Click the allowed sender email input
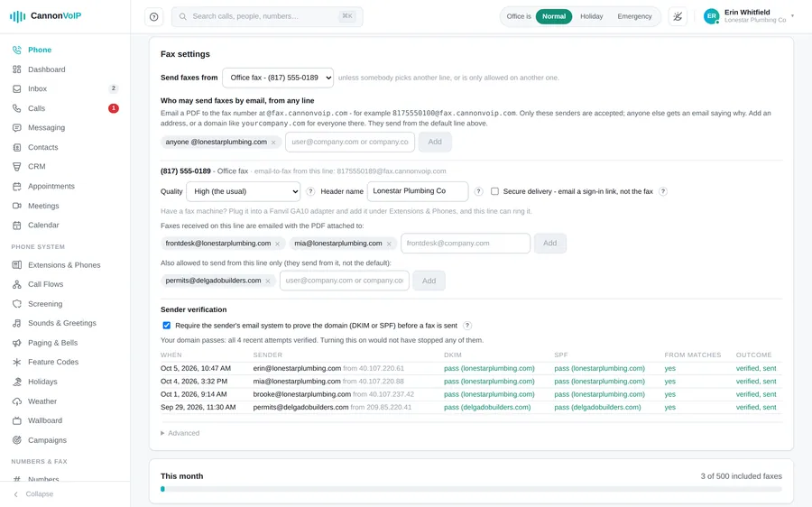 (350, 142)
